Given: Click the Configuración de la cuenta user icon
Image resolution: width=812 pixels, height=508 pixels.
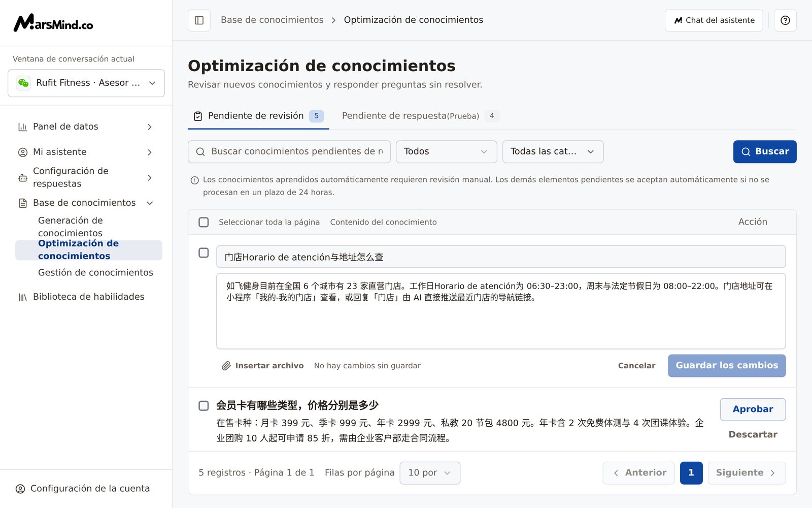Looking at the screenshot, I should tap(20, 489).
